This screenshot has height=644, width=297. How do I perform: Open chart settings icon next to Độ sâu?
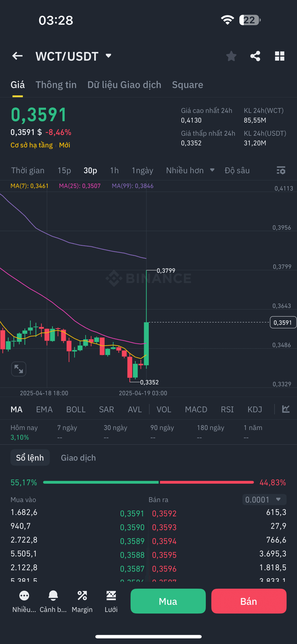(x=281, y=170)
